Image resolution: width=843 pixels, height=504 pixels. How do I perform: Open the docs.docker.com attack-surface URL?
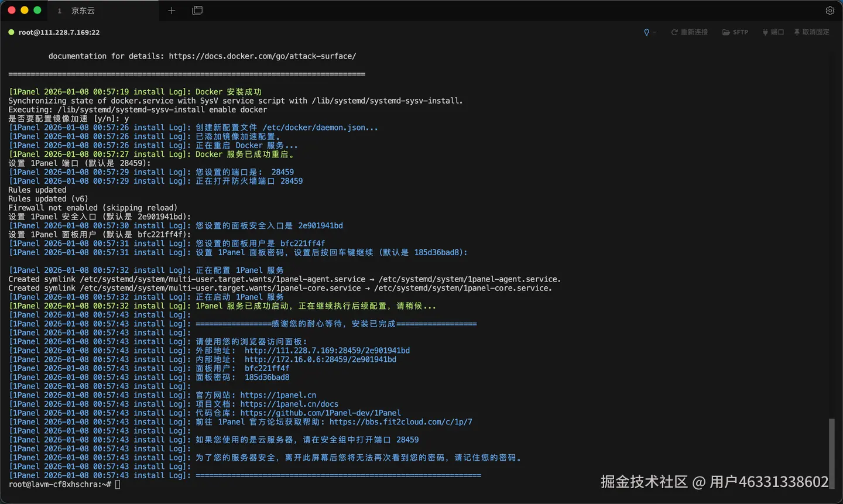(262, 56)
